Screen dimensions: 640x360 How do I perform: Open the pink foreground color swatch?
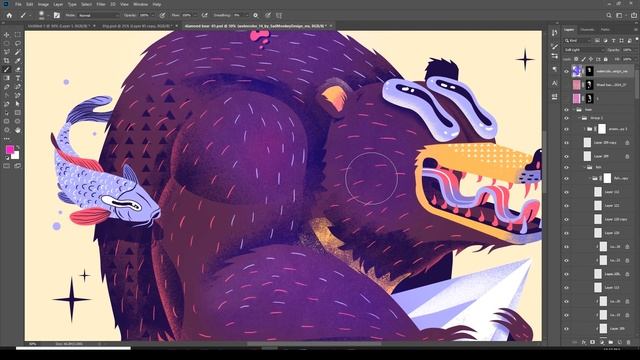coord(9,150)
